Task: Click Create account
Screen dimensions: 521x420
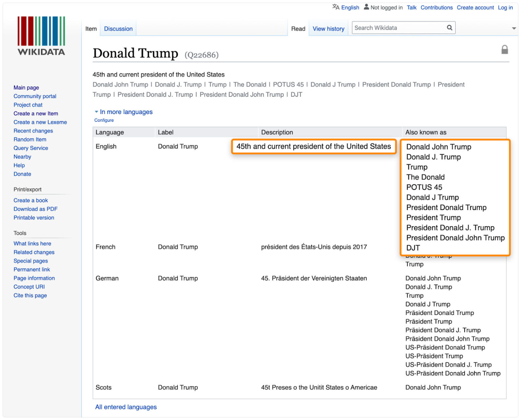Action: click(x=475, y=7)
